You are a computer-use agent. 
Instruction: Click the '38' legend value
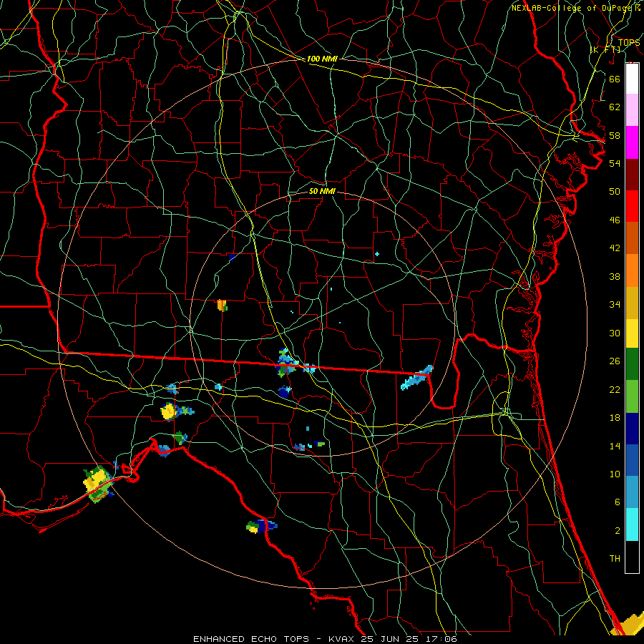(x=615, y=276)
